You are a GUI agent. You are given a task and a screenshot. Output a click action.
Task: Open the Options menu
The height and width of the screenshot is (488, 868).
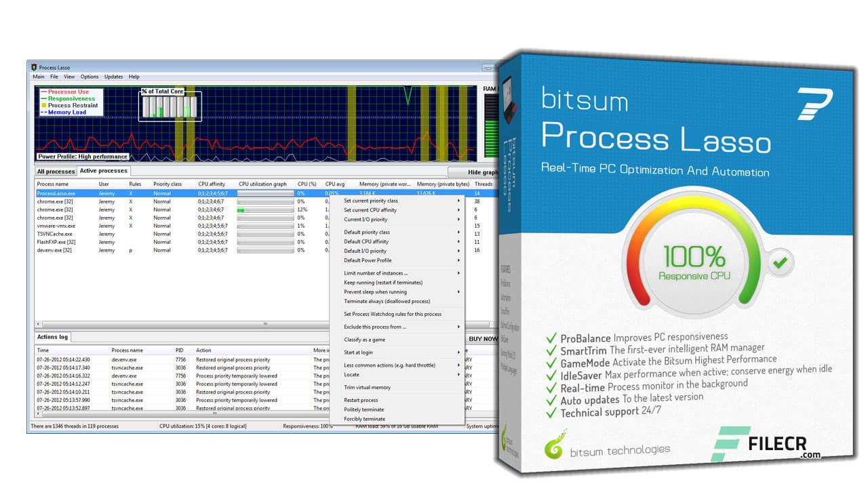[x=89, y=77]
